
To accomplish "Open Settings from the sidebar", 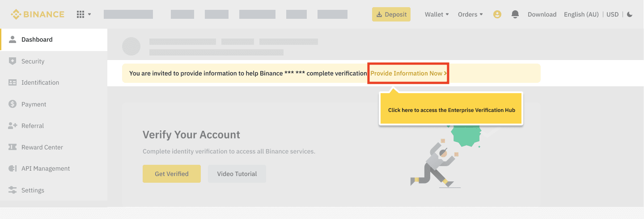I will (33, 190).
